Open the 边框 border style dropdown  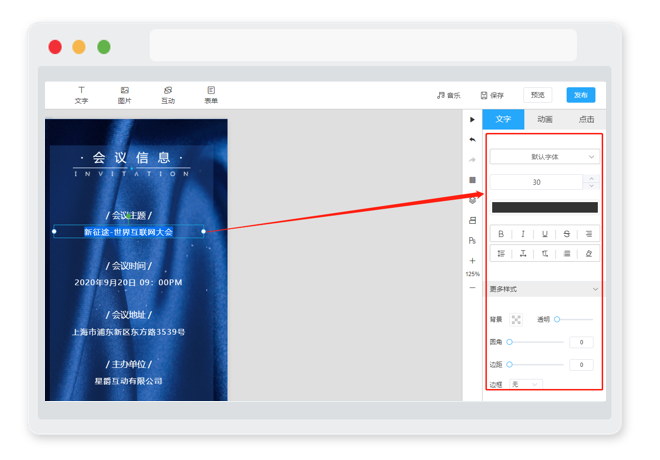point(525,384)
